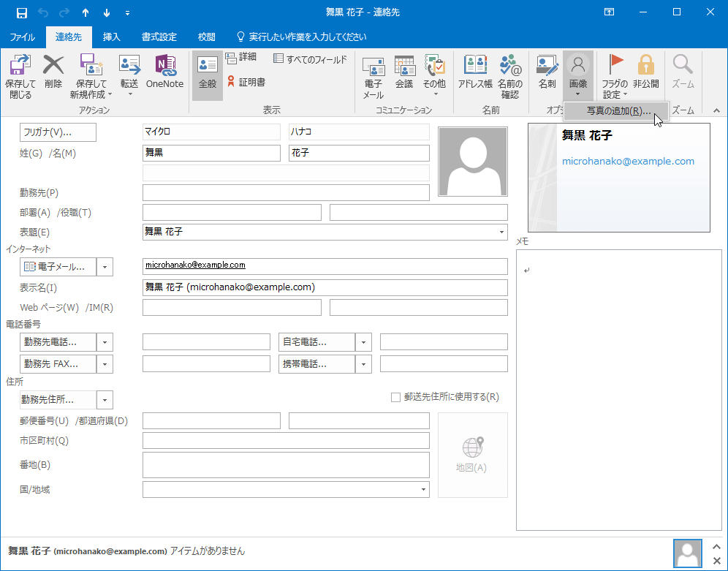Select Add Picture menu item
The height and width of the screenshot is (571, 728).
tap(618, 111)
